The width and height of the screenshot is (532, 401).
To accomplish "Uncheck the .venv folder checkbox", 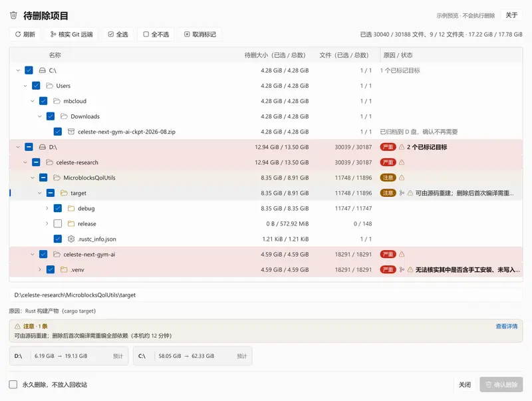I will 51,270.
